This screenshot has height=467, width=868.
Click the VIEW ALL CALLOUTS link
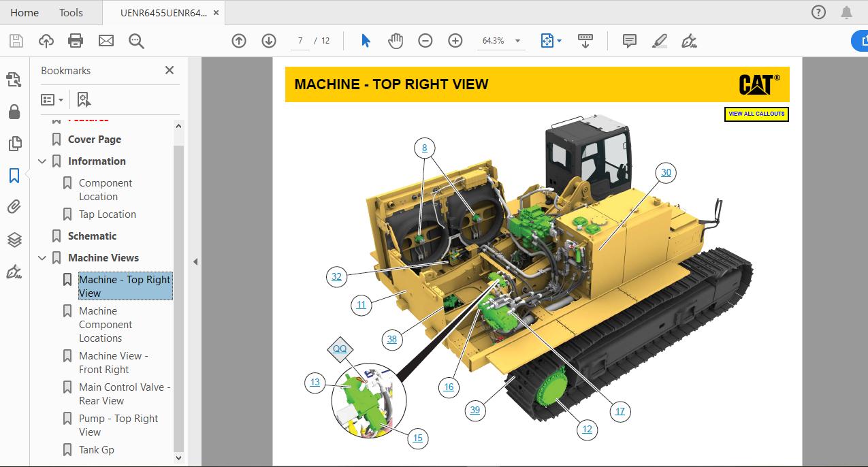[756, 114]
